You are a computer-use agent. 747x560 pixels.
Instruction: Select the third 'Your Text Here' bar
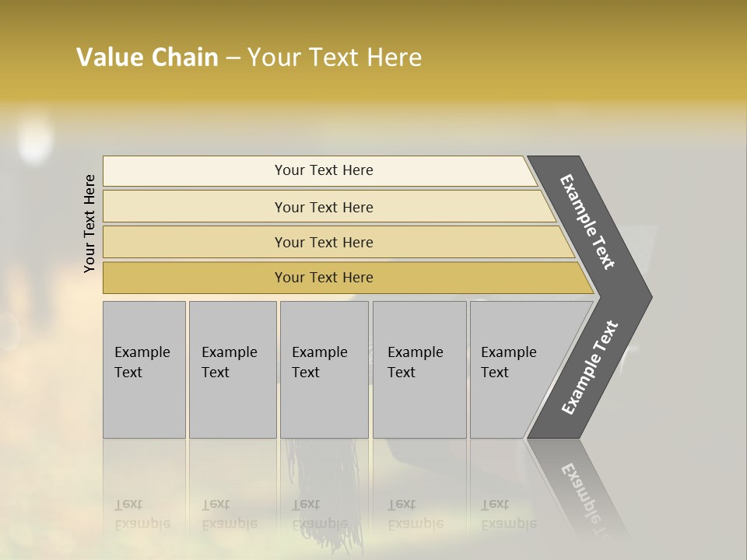(x=323, y=242)
